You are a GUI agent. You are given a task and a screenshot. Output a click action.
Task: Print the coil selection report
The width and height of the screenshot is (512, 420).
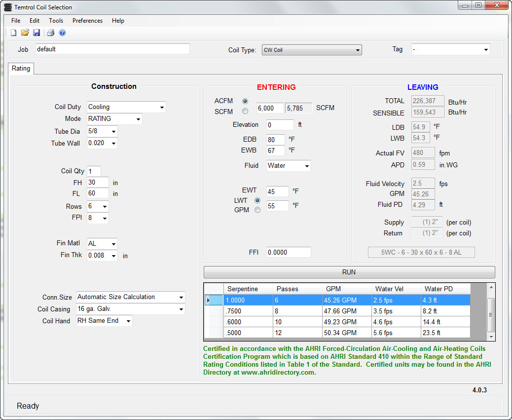[x=50, y=32]
